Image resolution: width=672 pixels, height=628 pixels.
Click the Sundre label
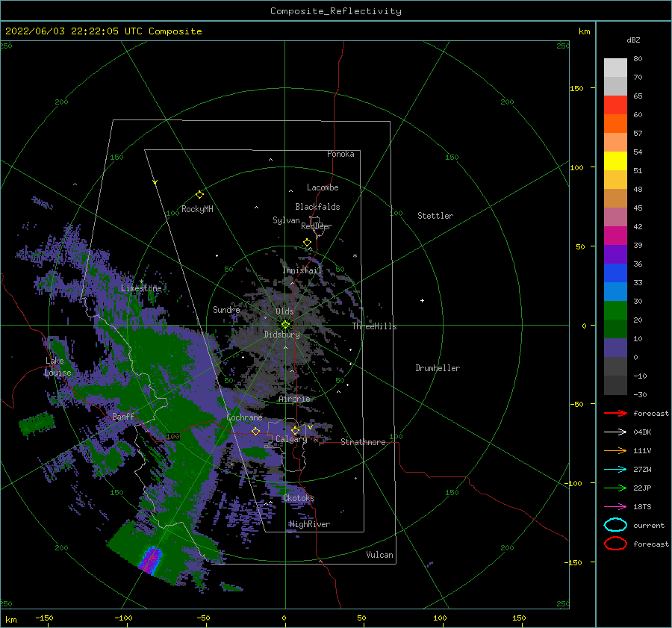point(226,309)
